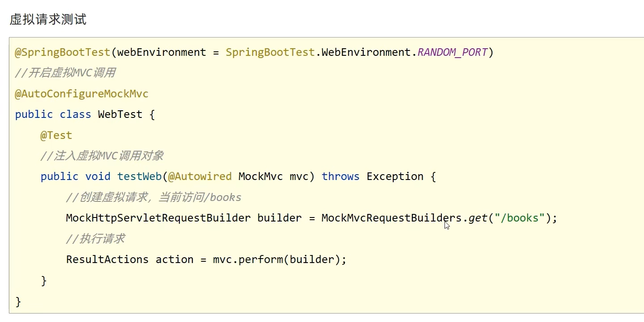
Task: Select the ResultActions type name
Action: [107, 259]
